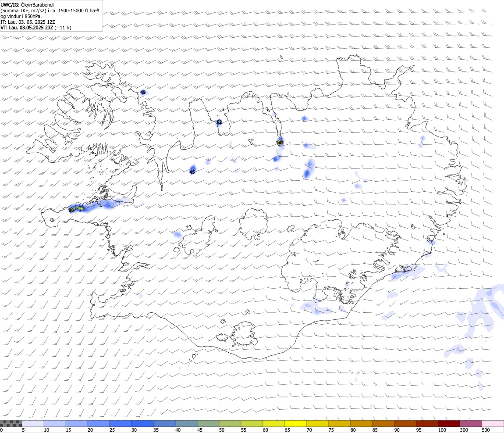Select the 70–75 golden legend swatch

pyautogui.click(x=318, y=424)
